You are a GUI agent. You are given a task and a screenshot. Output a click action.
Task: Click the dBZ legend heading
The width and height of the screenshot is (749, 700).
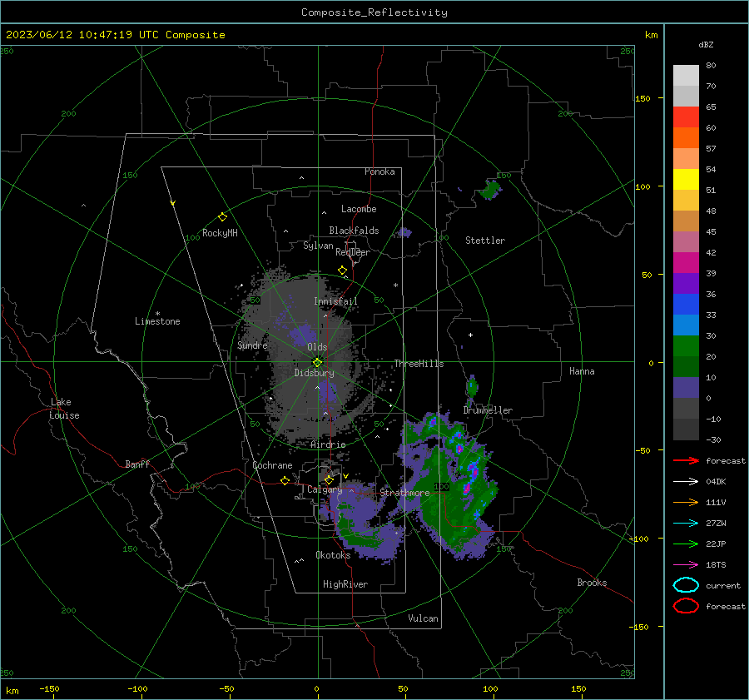[706, 45]
